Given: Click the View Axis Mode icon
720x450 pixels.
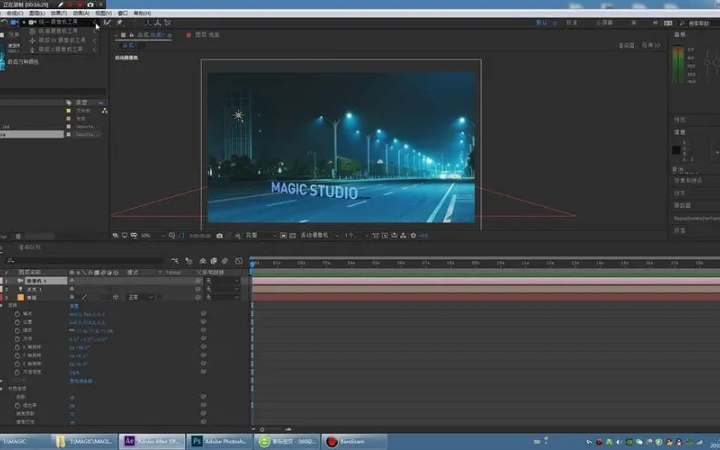Looking at the screenshot, I should coord(168,22).
